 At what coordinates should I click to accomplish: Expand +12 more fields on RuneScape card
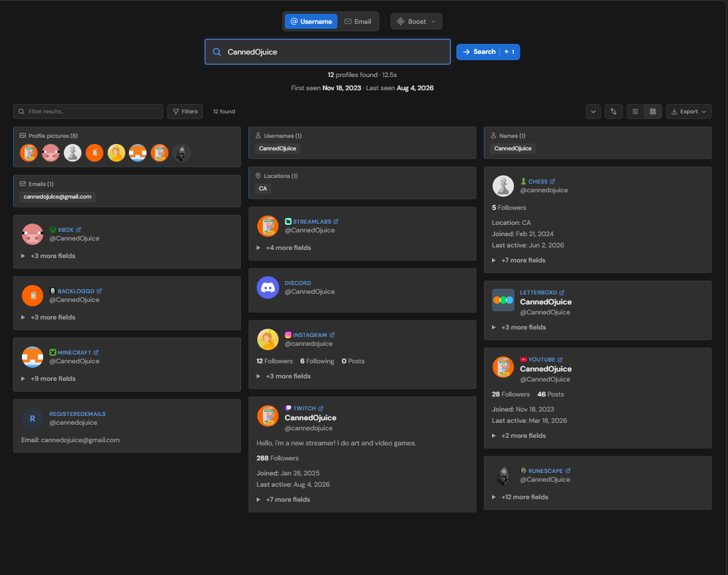(x=520, y=497)
